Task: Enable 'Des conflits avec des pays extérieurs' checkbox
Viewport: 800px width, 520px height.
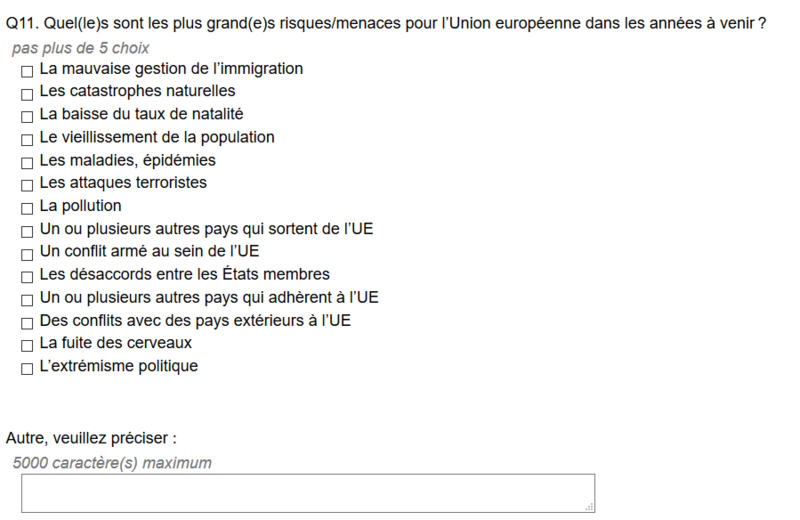Action: tap(27, 323)
